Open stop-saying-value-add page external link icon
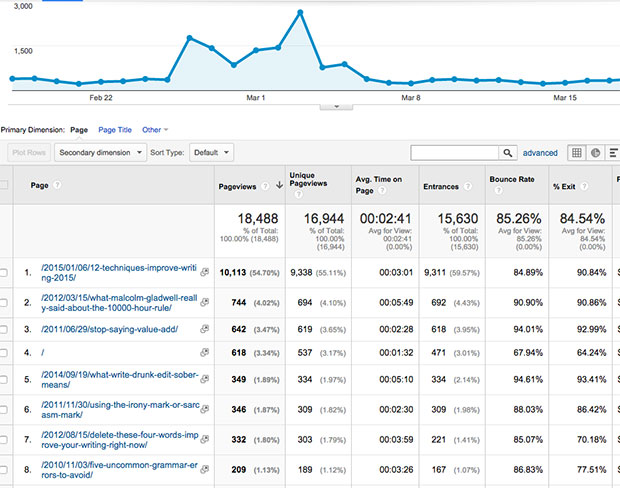This screenshot has width=620, height=488. pos(204,329)
